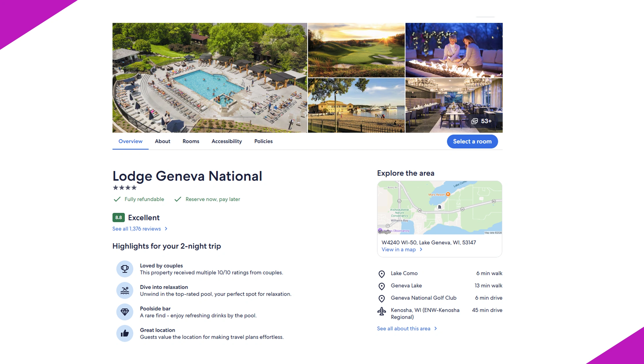The image size is (644, 364).
Task: Click the Reserve now, pay later checkmark
Action: 178,199
